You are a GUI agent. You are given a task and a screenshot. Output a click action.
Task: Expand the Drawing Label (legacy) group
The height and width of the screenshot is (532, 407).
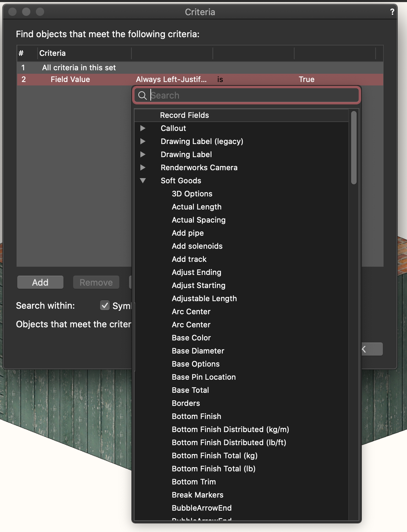pos(143,142)
